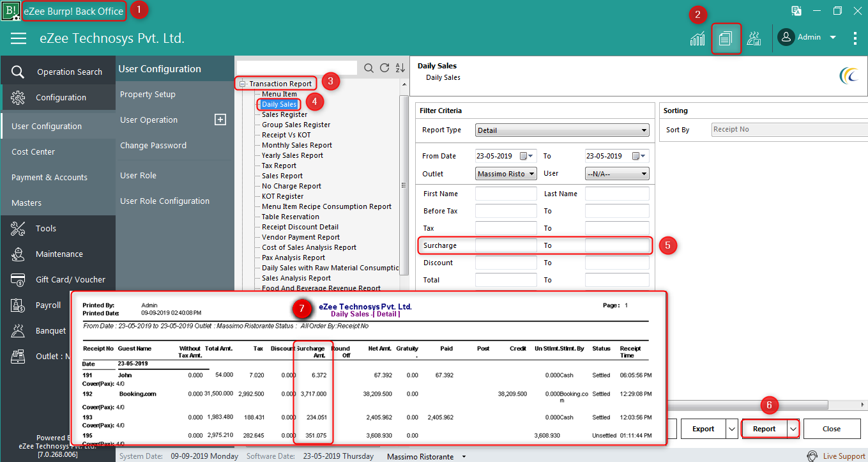Open Change Password option
Screen dimensions: 868x462
153,145
